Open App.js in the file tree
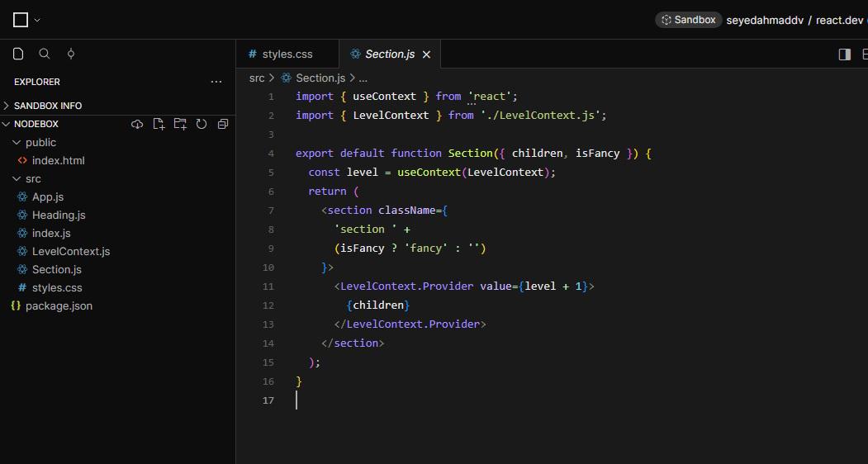Image resolution: width=868 pixels, height=464 pixels. point(48,197)
